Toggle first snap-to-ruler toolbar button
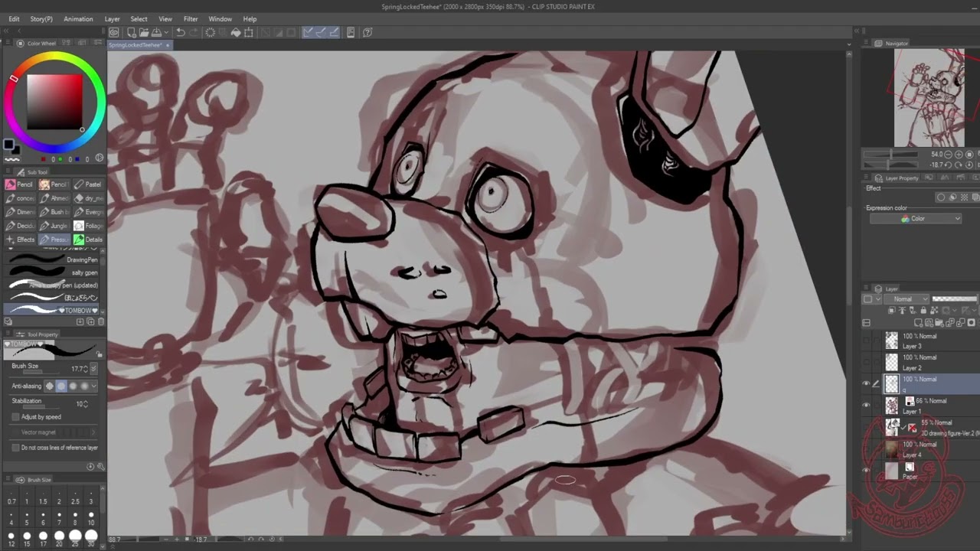The width and height of the screenshot is (980, 551). pos(308,32)
